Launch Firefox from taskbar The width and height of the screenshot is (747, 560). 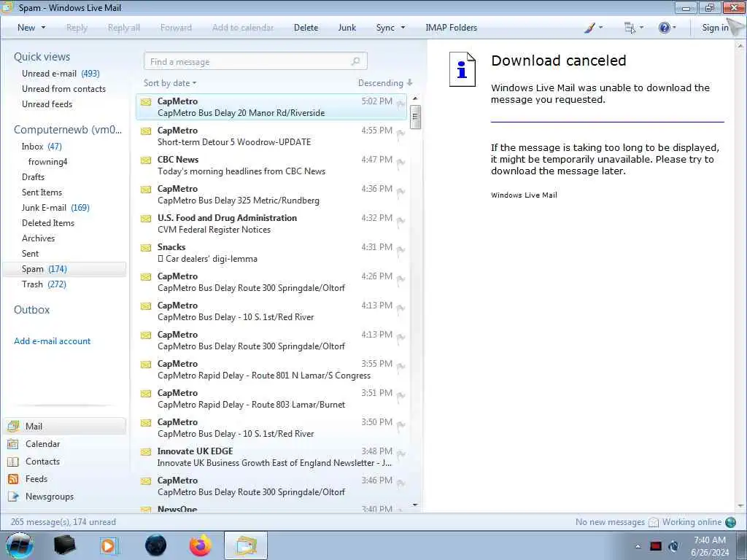(201, 545)
